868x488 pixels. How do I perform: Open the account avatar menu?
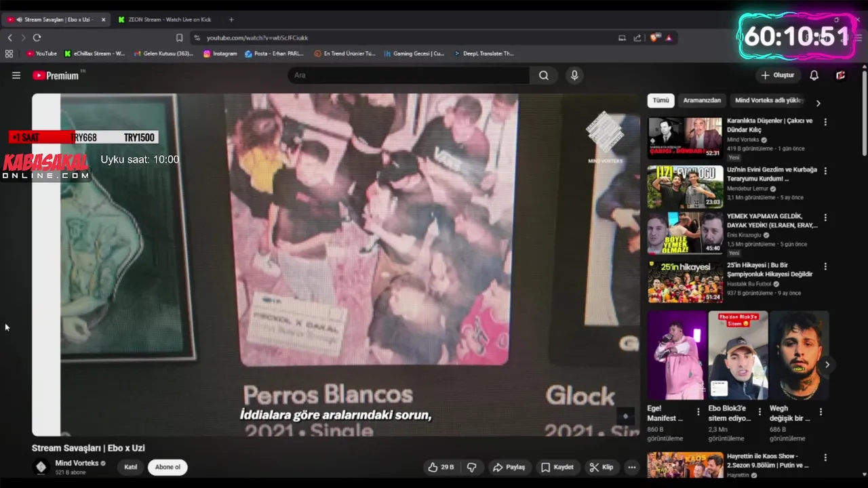pos(841,75)
